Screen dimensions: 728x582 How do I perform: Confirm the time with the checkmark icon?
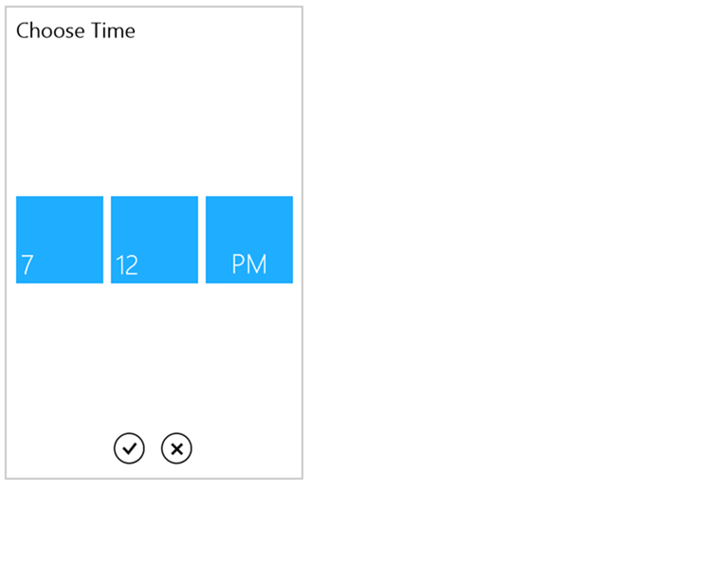point(129,447)
